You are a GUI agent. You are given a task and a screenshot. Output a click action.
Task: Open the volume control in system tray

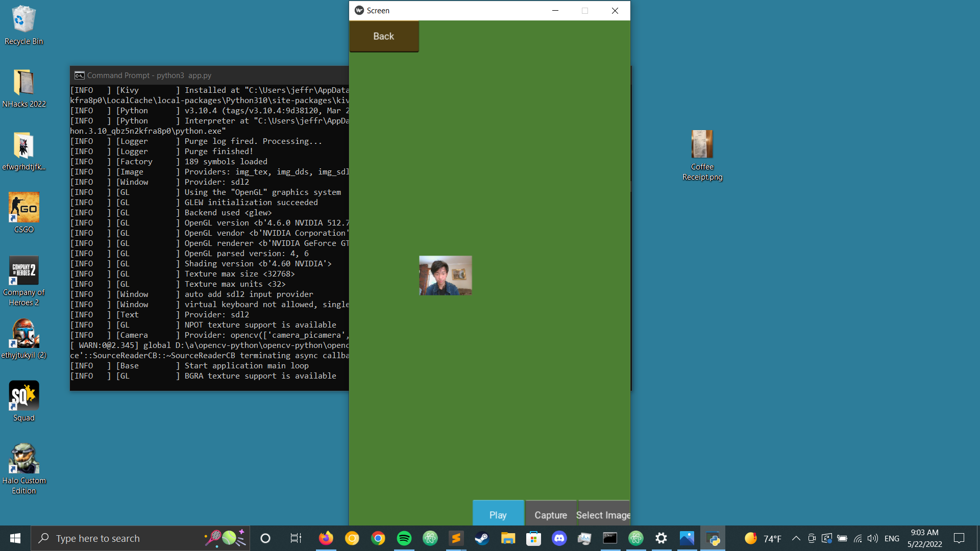[872, 538]
